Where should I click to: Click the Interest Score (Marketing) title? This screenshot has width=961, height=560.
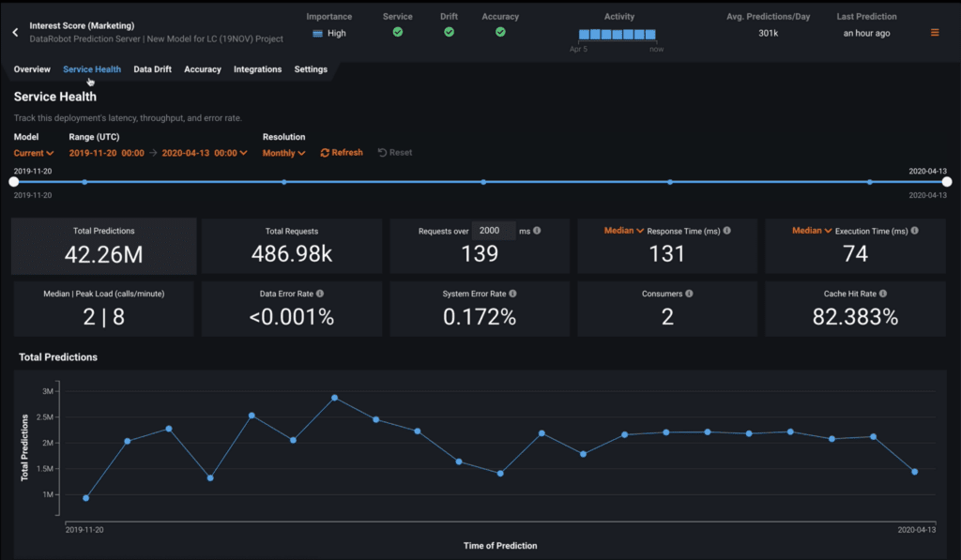[82, 25]
